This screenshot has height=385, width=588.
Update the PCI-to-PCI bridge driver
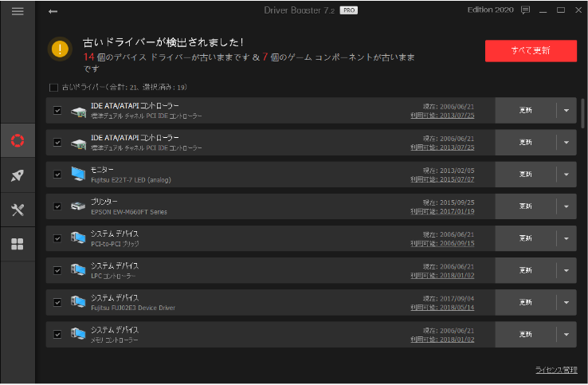click(x=525, y=238)
